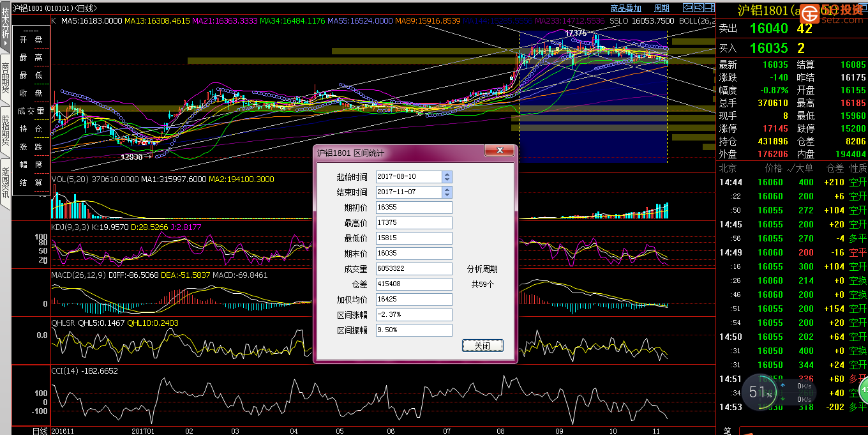Click the 加权均价 field showing 16425

pos(414,299)
